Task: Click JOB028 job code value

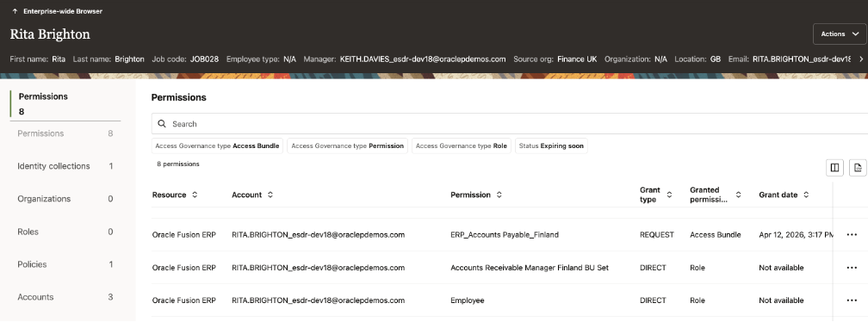Action: [x=204, y=59]
